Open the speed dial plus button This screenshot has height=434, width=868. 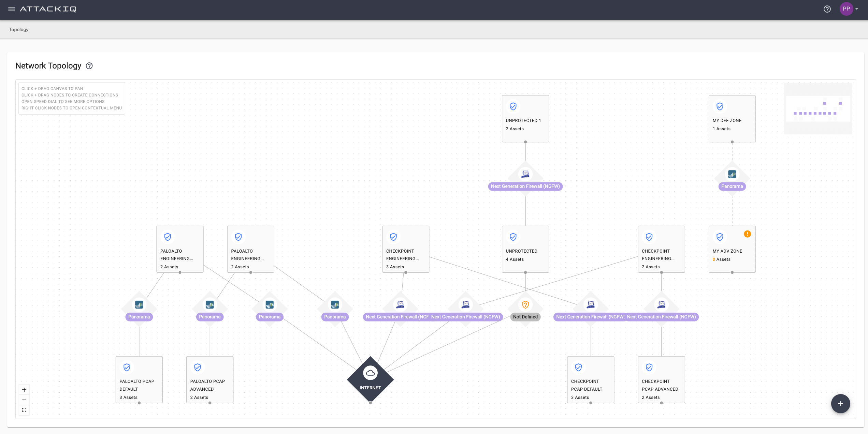[840, 404]
